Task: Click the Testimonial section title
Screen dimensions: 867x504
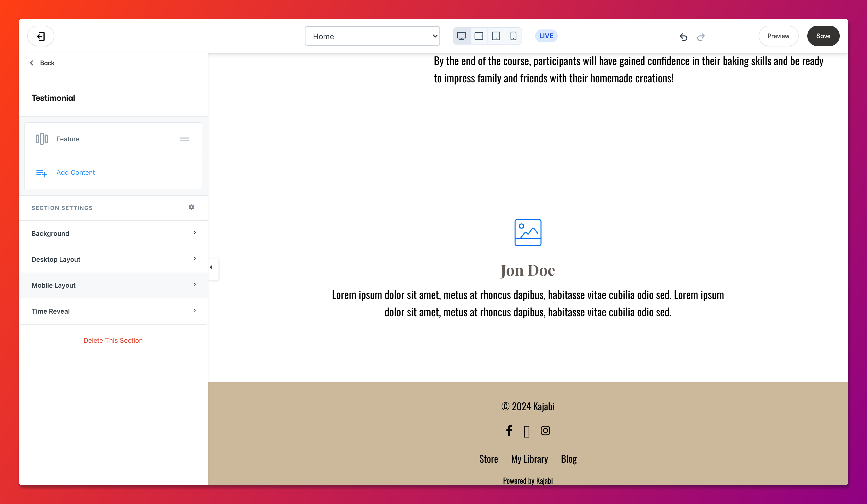Action: (x=53, y=98)
